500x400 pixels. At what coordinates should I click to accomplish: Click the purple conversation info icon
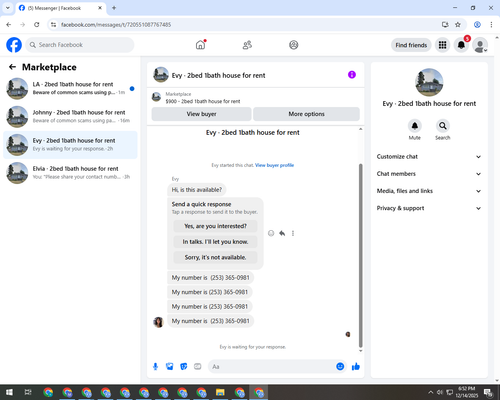(352, 75)
